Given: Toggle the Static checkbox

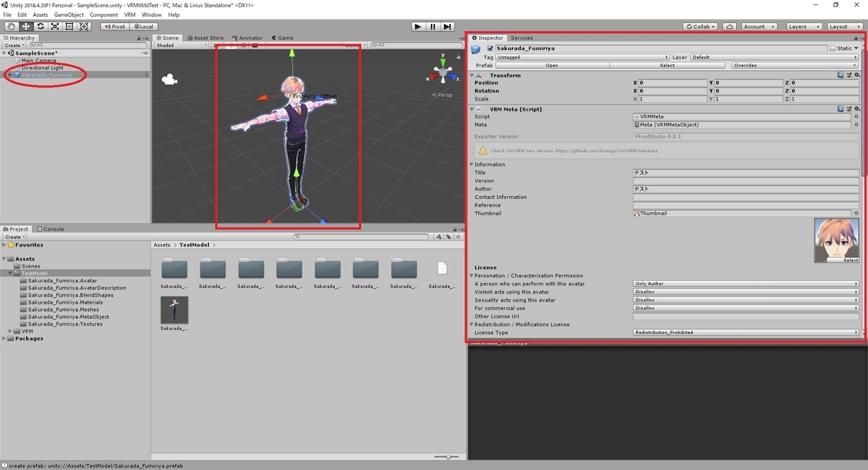Looking at the screenshot, I should click(833, 48).
